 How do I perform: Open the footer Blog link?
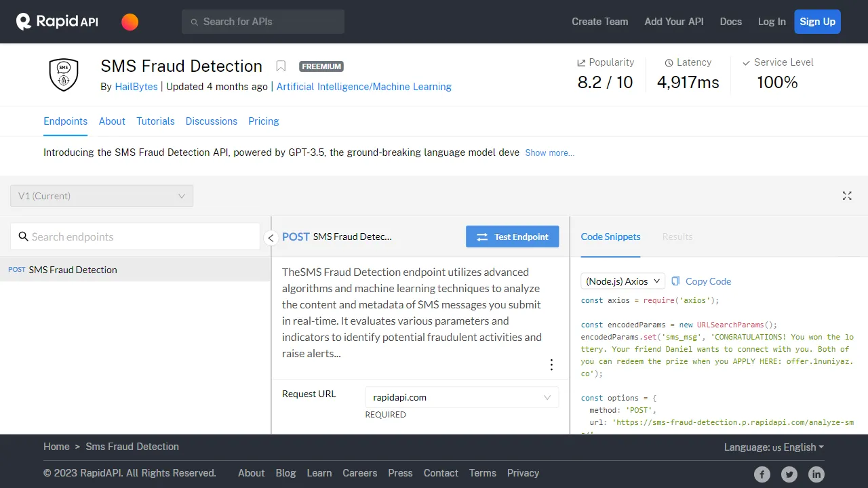click(285, 473)
